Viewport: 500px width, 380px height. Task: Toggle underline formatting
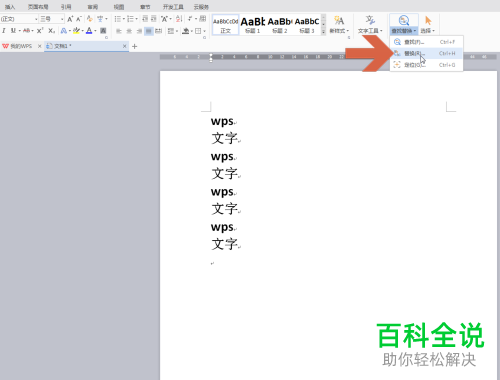(13, 31)
